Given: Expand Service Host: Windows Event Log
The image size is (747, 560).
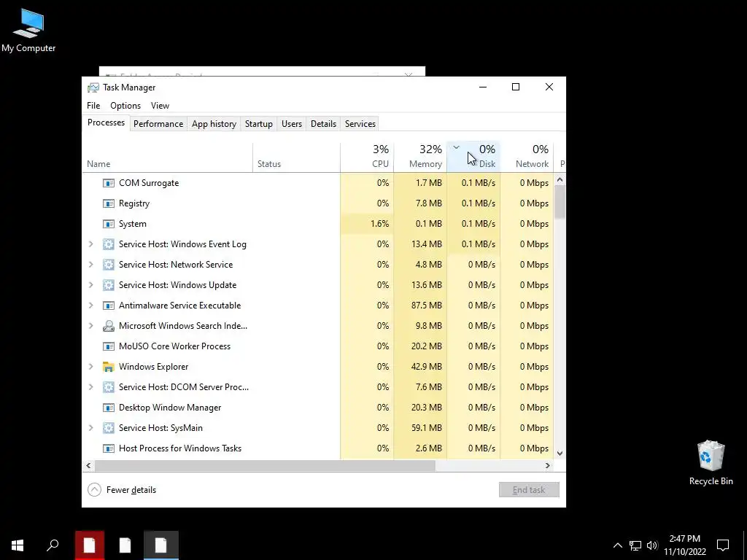Looking at the screenshot, I should 91,244.
